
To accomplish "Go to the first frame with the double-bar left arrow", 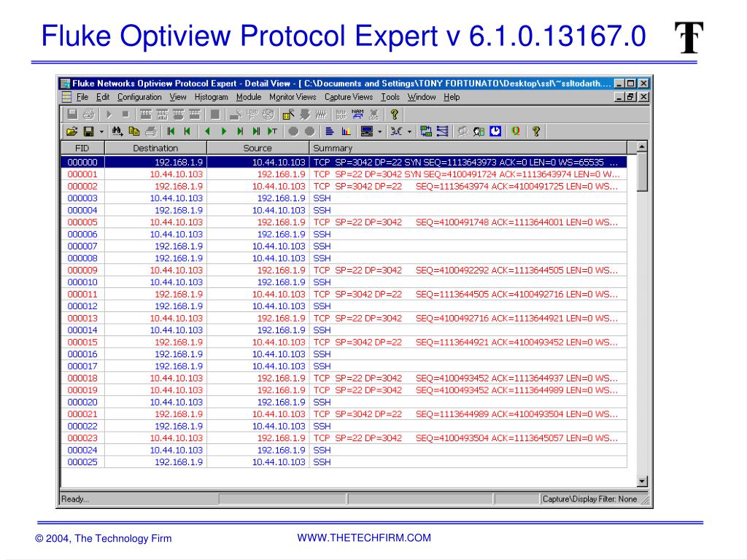I will click(171, 131).
